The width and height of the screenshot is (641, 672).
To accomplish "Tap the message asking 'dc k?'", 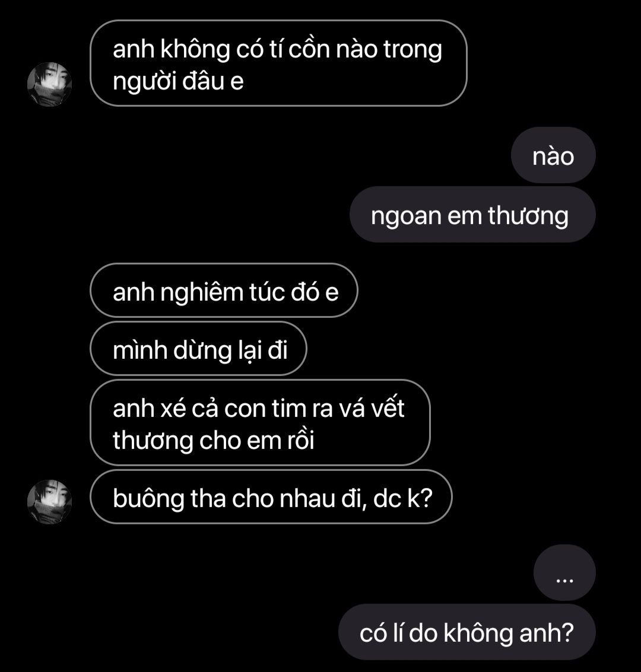I will 271,496.
